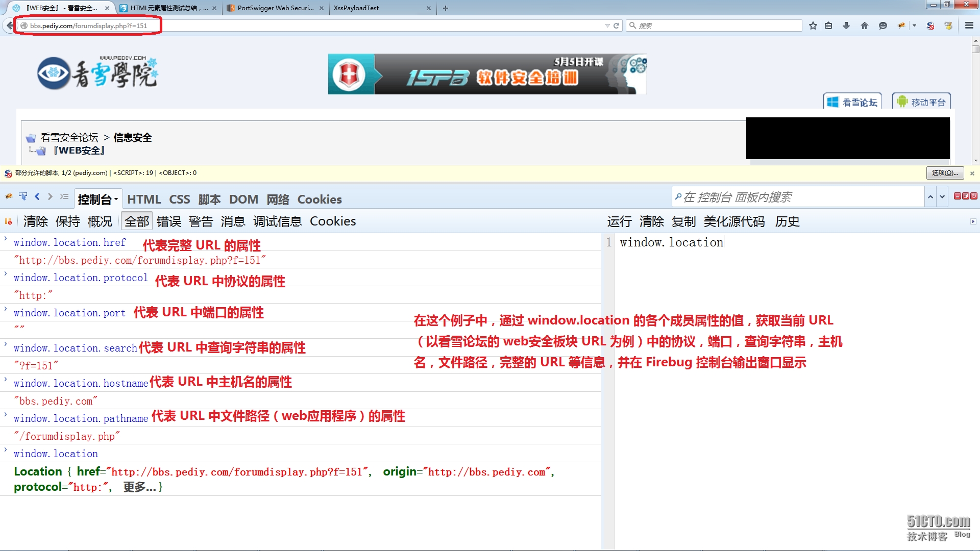Toggle the Firebug command line popup icon
Viewport: 980px width, 551px height.
pos(64,196)
